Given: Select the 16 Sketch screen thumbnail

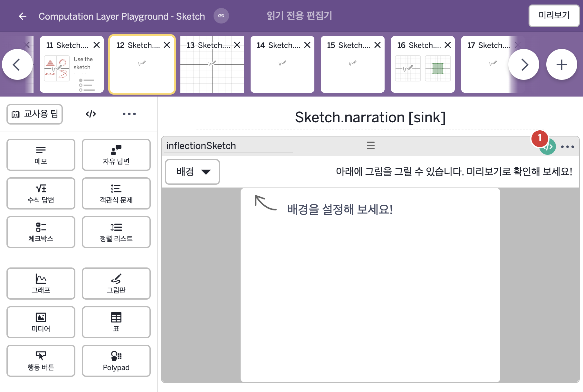Looking at the screenshot, I should (423, 64).
